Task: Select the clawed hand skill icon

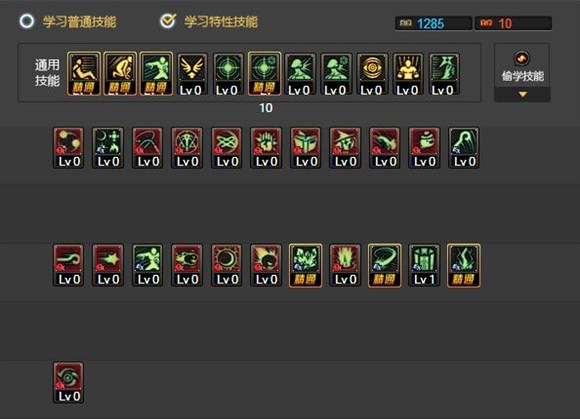Action: (x=266, y=148)
